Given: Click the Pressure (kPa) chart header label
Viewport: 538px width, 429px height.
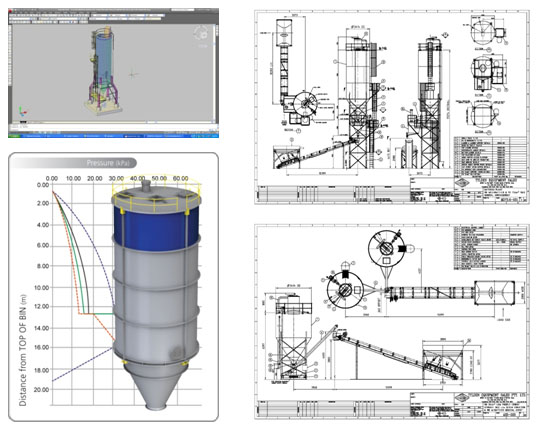Looking at the screenshot, I should (x=108, y=163).
